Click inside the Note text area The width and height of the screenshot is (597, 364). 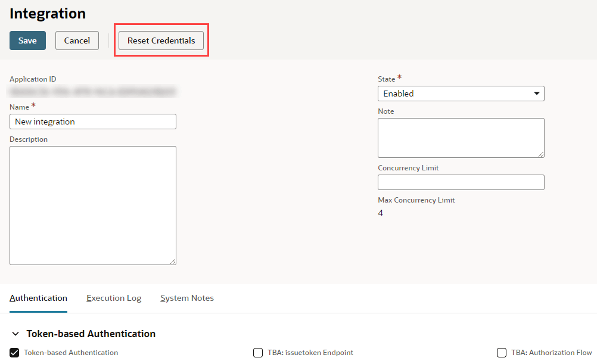[x=461, y=138]
